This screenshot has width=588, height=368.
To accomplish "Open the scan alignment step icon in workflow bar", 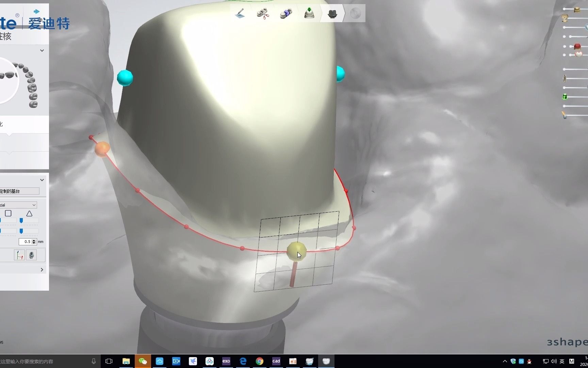I will [286, 14].
